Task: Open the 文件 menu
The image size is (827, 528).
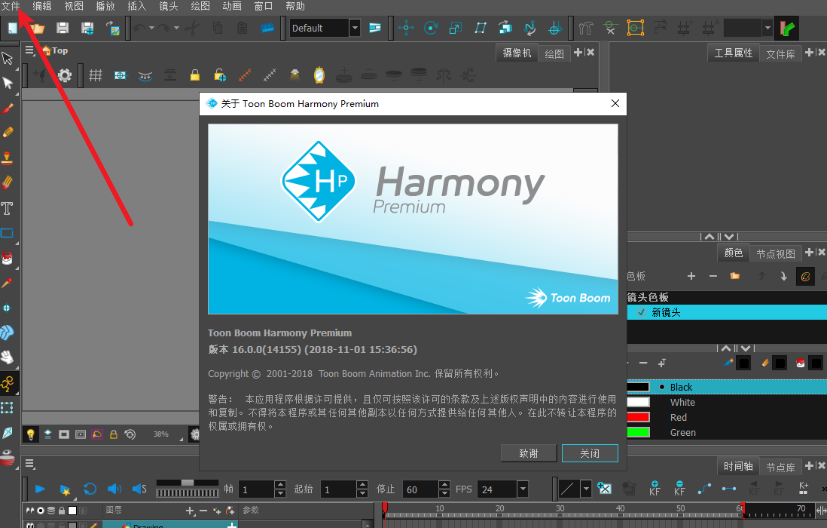Action: (x=11, y=6)
